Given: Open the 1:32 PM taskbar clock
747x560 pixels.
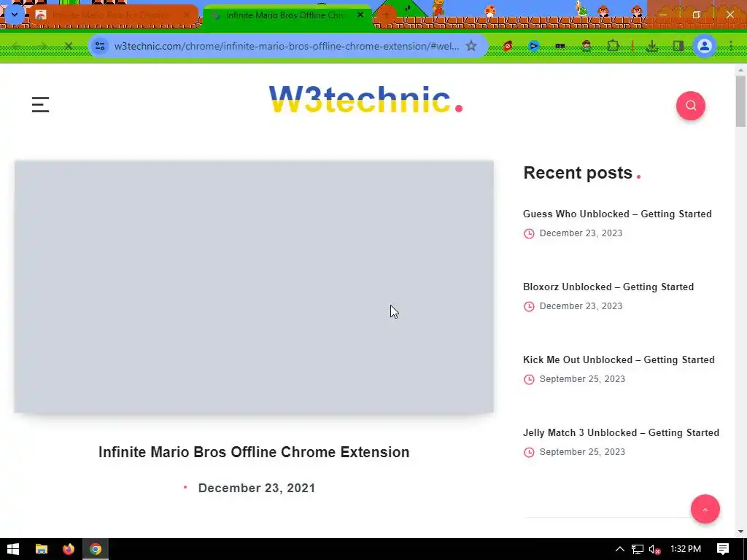Looking at the screenshot, I should tap(686, 549).
